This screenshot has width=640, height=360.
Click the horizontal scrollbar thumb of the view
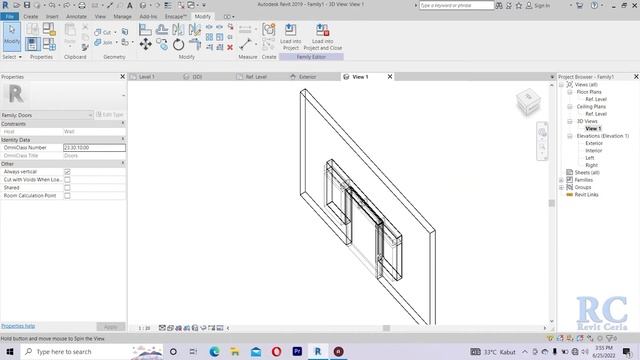click(x=386, y=328)
